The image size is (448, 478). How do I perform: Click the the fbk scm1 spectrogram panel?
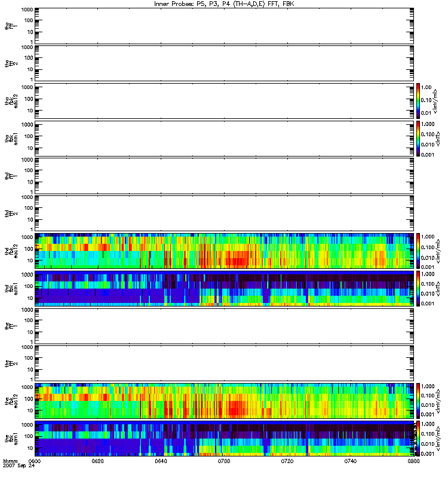coord(225,439)
